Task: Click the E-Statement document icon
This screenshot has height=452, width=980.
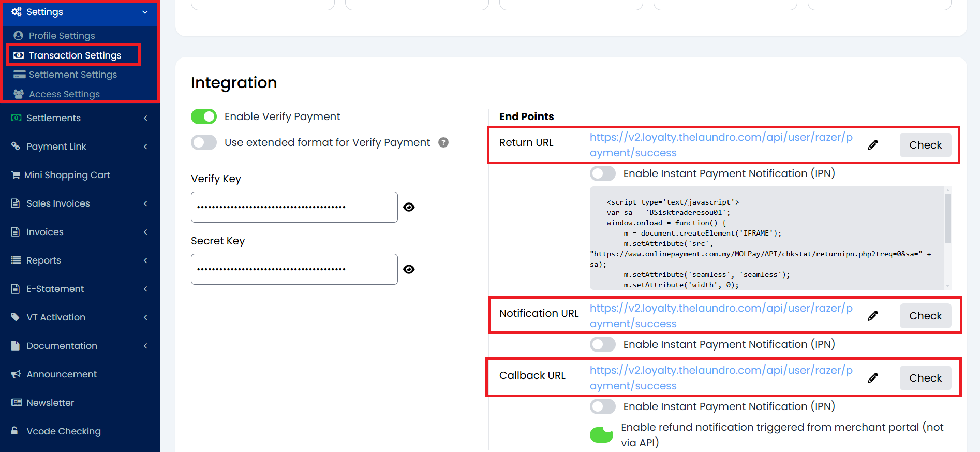Action: point(16,289)
